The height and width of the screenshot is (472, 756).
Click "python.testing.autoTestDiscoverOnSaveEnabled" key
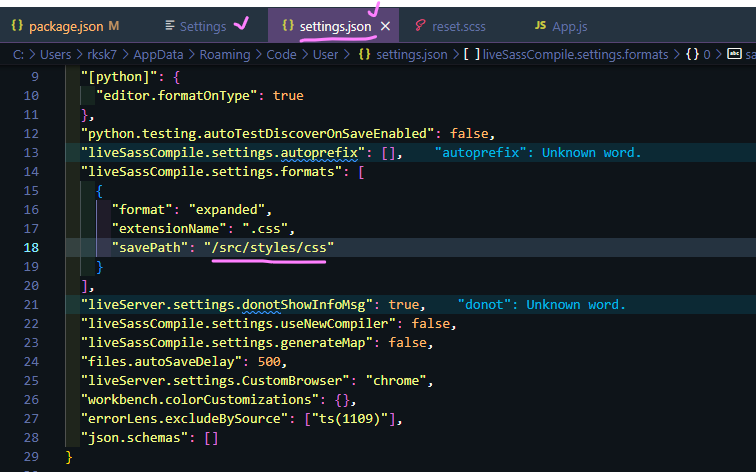[258, 134]
